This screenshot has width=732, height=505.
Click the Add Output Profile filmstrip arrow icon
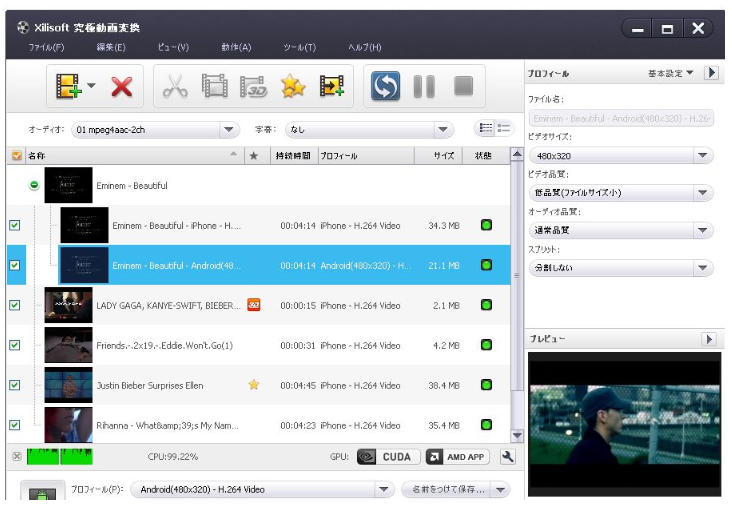click(x=331, y=86)
